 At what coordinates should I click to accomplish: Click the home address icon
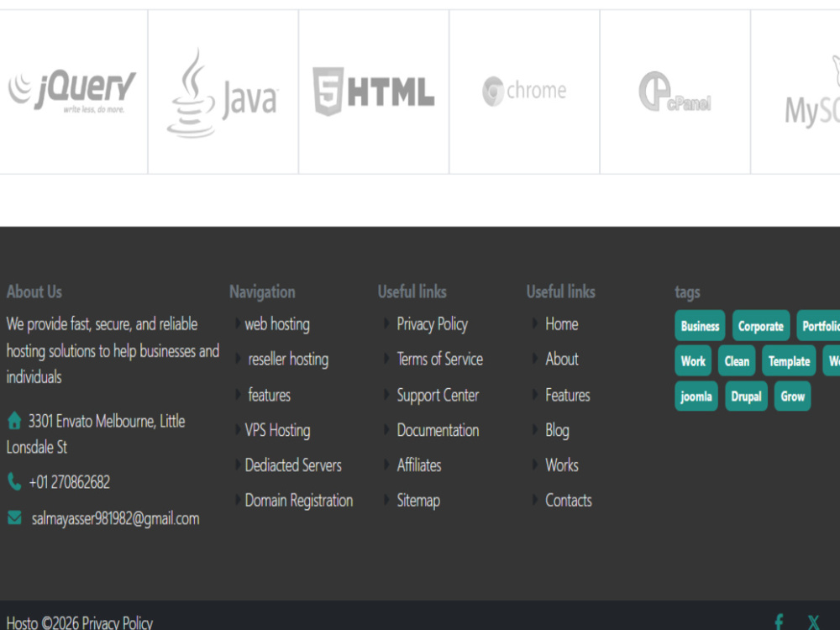[14, 421]
